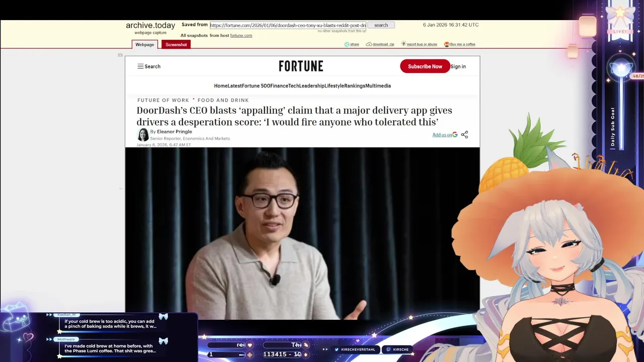The width and height of the screenshot is (644, 362).
Task: Open the Home nav item
Action: tap(220, 86)
